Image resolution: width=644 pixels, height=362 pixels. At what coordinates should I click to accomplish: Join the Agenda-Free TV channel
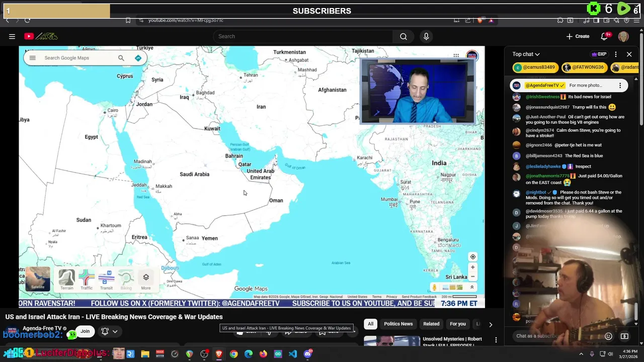pos(85,331)
